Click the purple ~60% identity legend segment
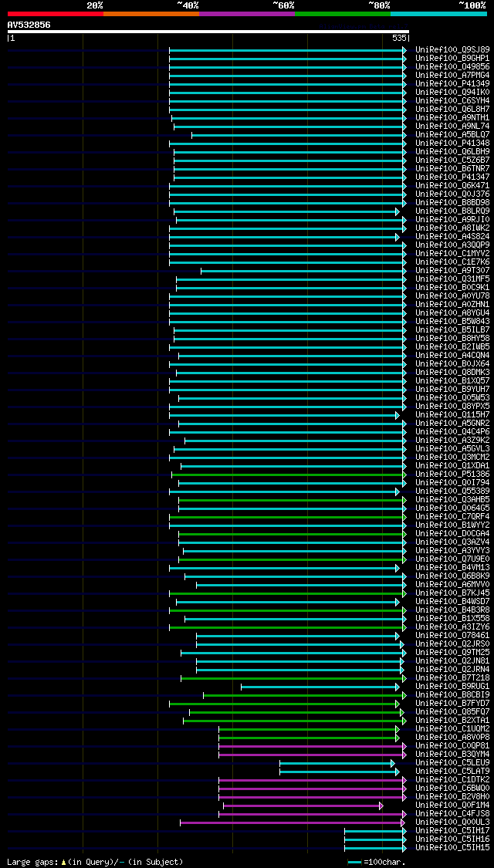494x868 pixels. [247, 13]
